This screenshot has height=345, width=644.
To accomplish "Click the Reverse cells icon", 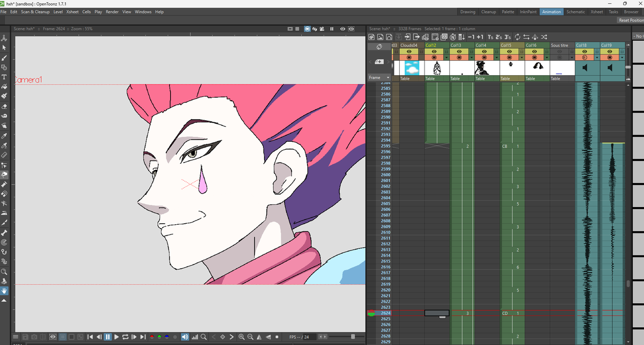I will 526,37.
